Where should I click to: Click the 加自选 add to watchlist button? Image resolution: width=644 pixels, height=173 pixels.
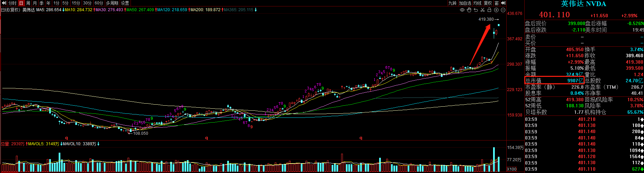(465, 3)
